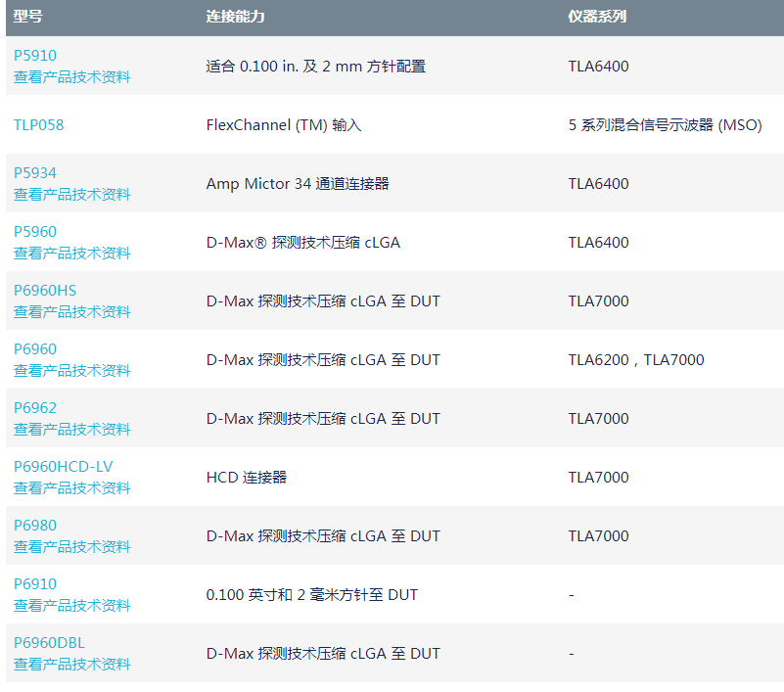View the product datasheet link under P5910
784x692 pixels.
(72, 77)
